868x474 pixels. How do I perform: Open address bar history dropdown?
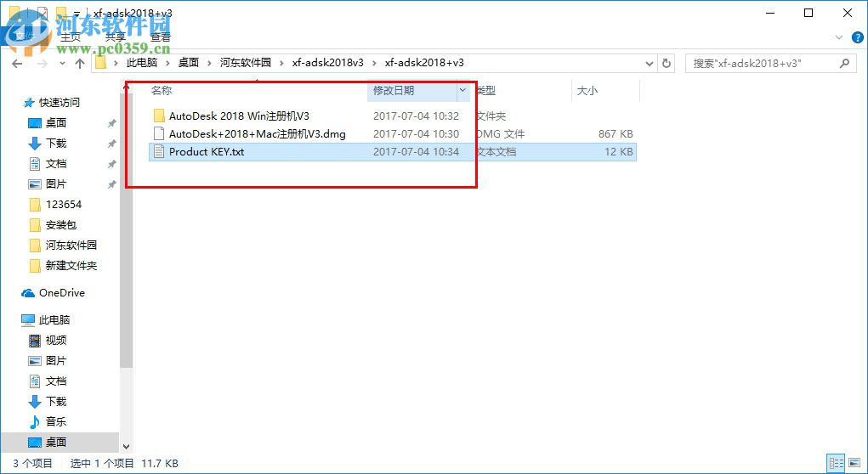click(x=650, y=64)
